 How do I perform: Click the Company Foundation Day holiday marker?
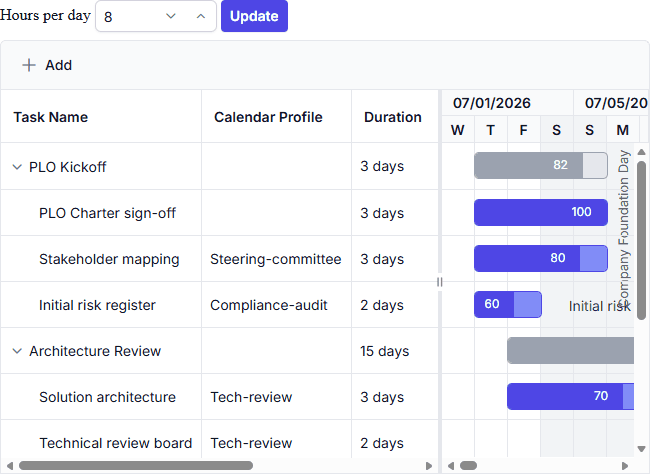coord(623,227)
